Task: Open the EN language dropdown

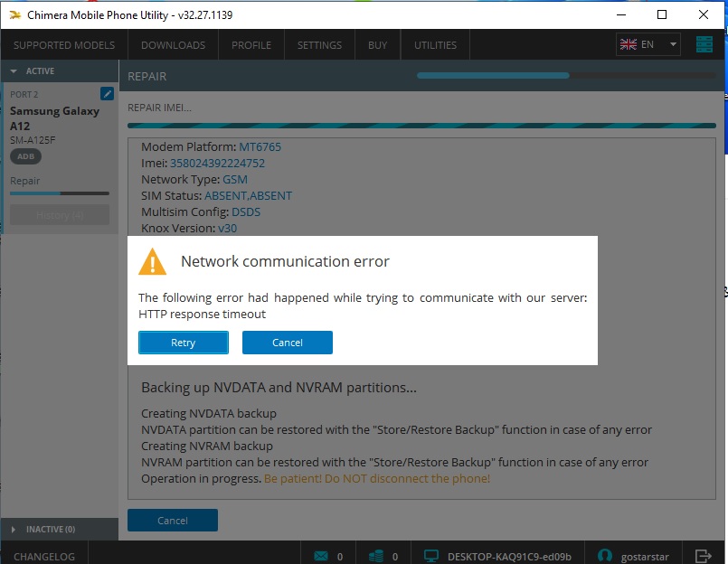Action: 648,44
